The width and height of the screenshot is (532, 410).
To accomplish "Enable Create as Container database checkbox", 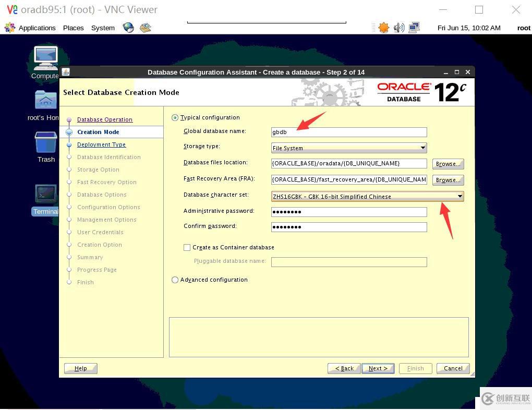I will click(x=187, y=247).
